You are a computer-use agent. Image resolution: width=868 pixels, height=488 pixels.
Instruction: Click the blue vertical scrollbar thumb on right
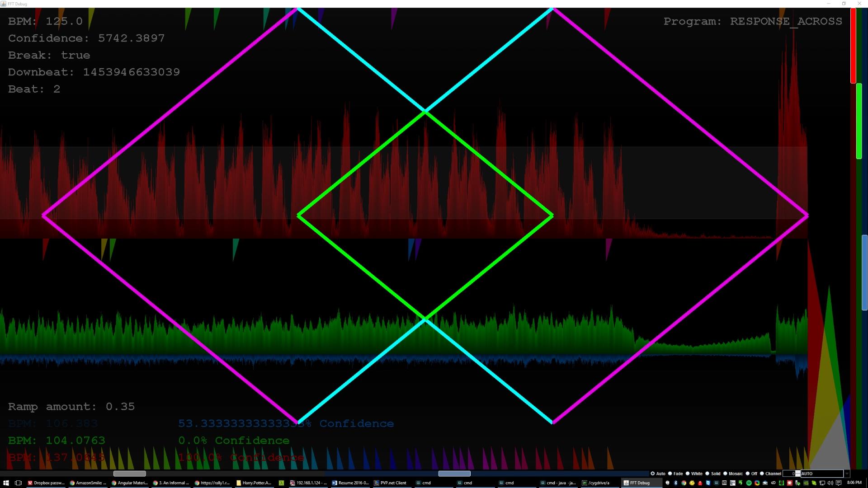(864, 272)
